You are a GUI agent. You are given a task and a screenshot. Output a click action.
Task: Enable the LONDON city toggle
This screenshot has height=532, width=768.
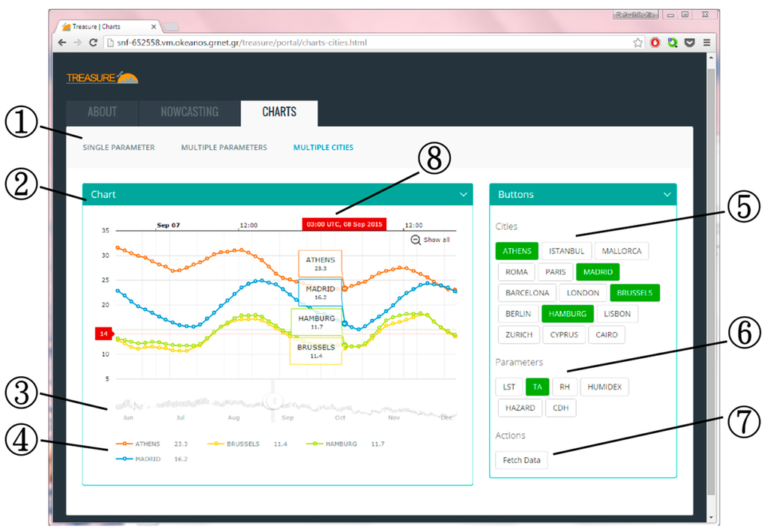(583, 293)
